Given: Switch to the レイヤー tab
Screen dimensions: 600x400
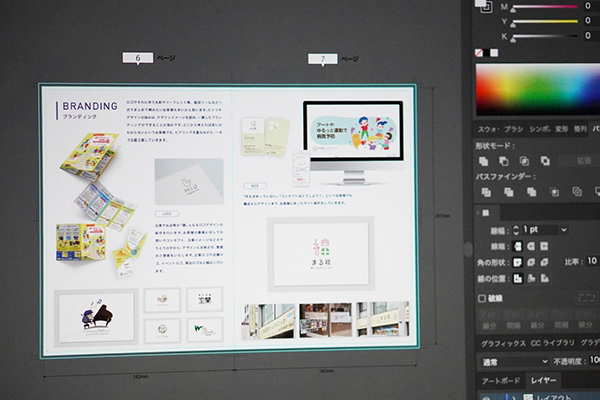Looking at the screenshot, I should click(543, 380).
